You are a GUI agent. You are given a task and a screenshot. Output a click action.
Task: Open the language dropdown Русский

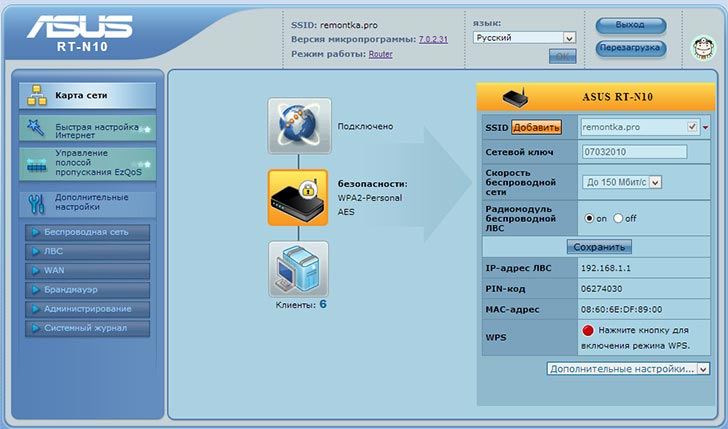tap(524, 38)
